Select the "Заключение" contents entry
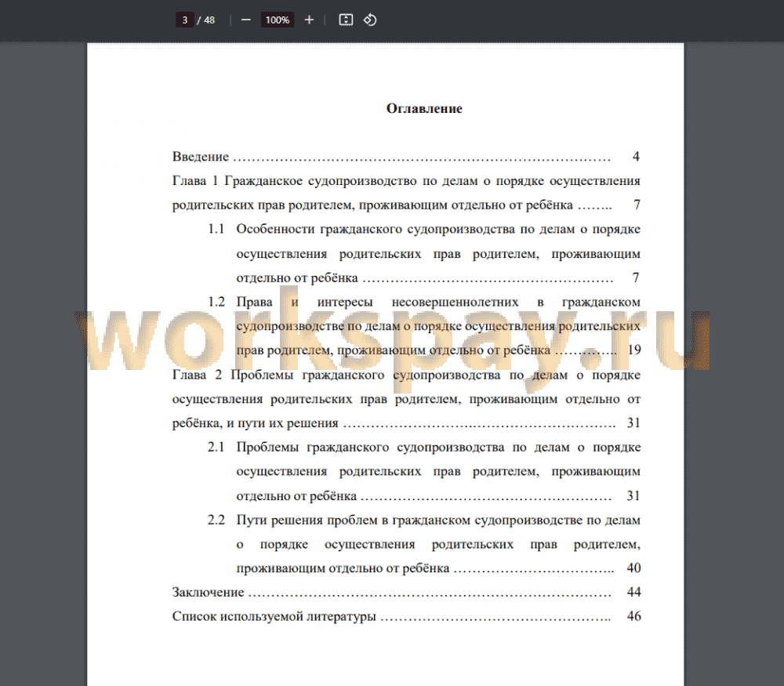The height and width of the screenshot is (686, 784). coord(208,593)
